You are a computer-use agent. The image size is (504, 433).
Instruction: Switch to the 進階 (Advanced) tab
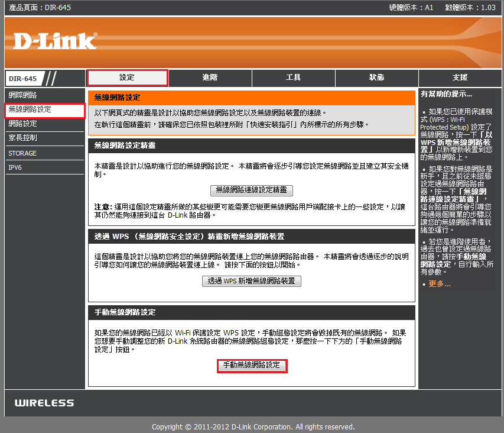click(210, 77)
